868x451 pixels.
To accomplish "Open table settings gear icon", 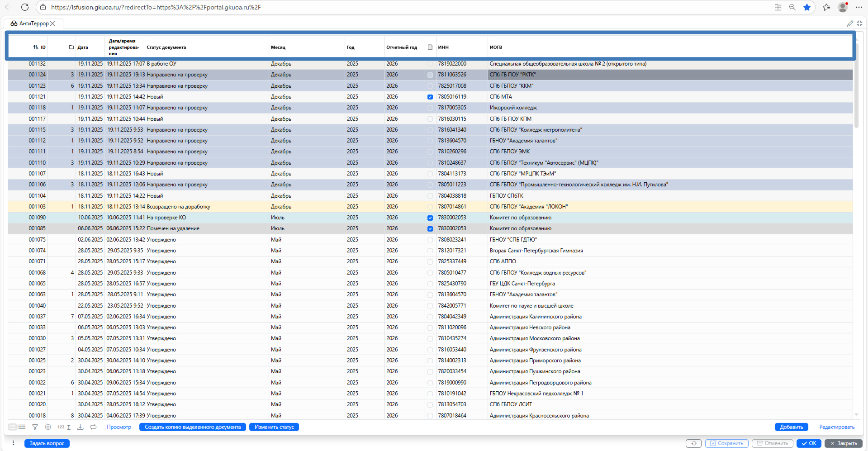I will coord(48,427).
